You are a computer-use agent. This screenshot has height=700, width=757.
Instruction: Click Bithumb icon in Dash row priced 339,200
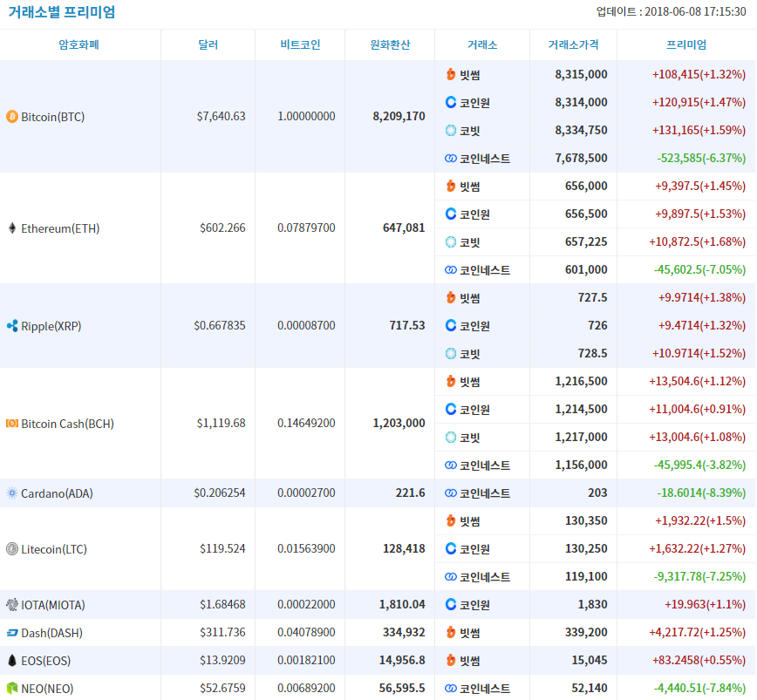[450, 632]
